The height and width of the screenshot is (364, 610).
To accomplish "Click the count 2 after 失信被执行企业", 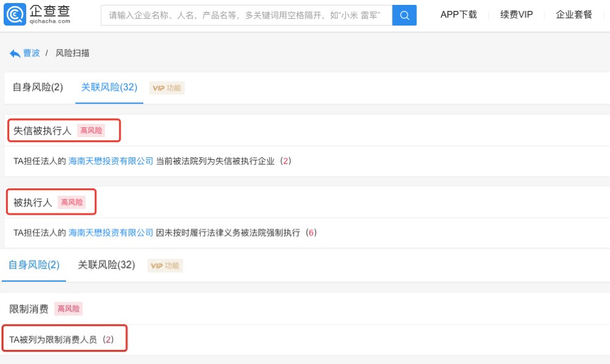I will (x=285, y=161).
